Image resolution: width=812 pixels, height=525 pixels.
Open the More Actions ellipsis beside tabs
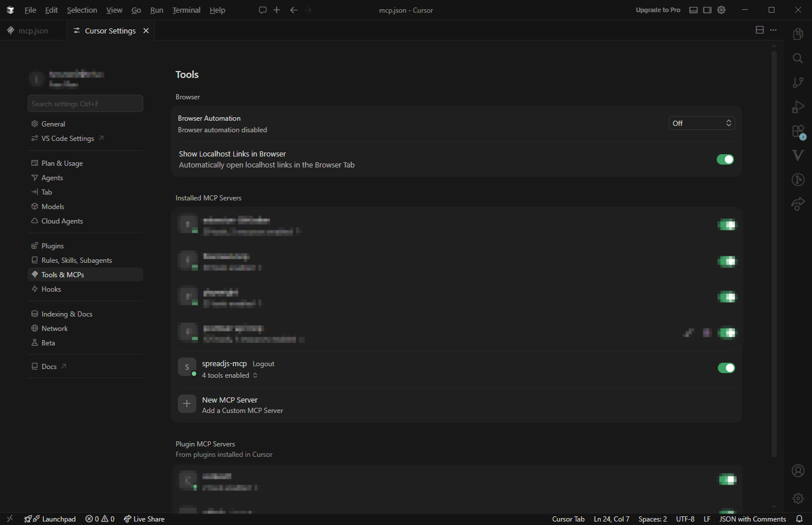click(x=773, y=30)
